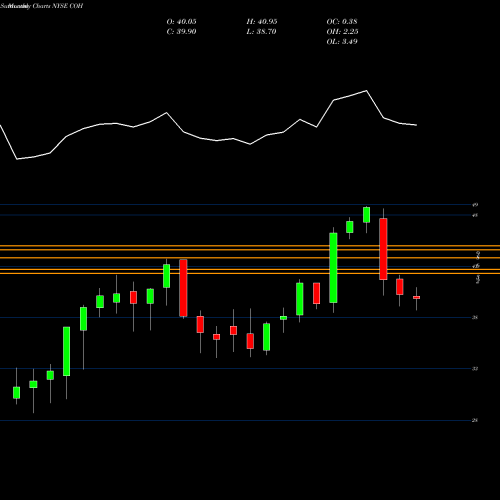Screen dimensions: 500x500
Task: Click the 'OC: 0.38' reading
Action: 342,22
